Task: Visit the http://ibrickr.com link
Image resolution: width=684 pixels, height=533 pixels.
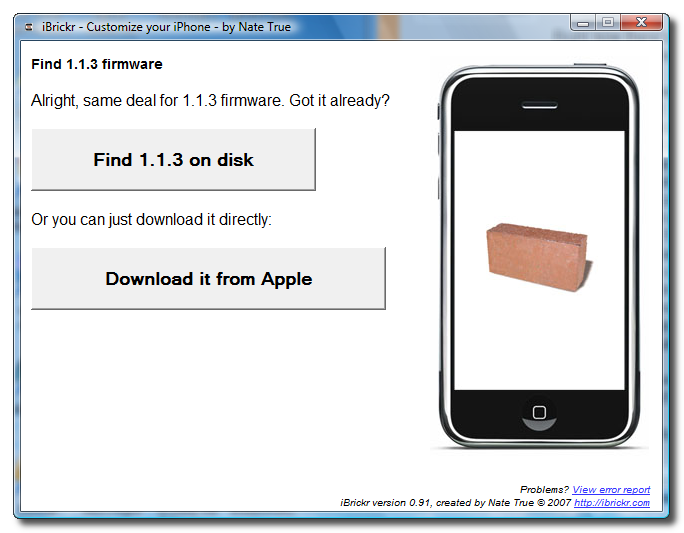Action: coord(612,503)
